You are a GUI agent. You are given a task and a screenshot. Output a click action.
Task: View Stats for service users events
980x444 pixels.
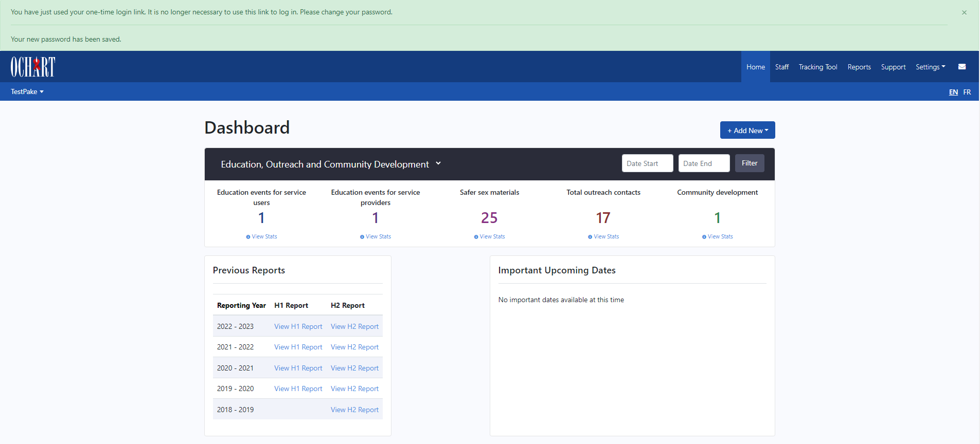pos(261,236)
